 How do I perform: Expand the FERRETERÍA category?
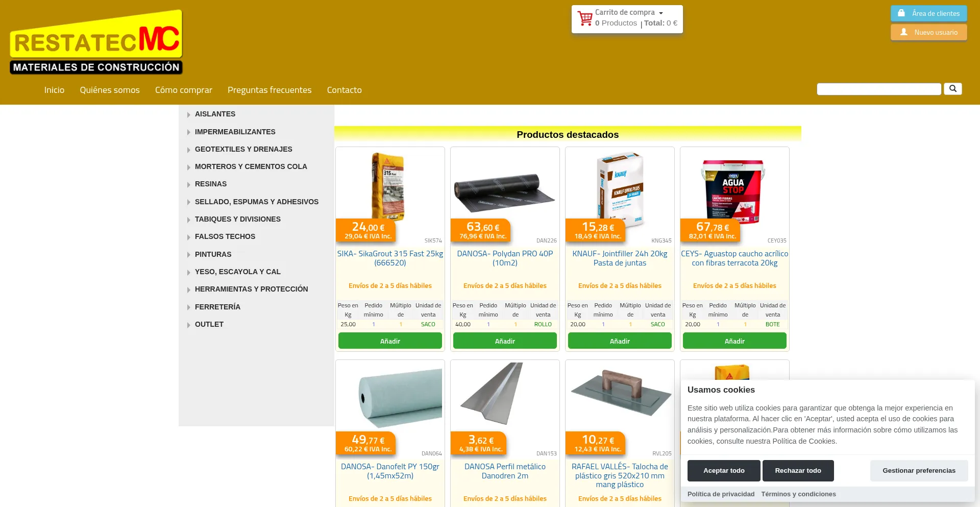tap(217, 307)
